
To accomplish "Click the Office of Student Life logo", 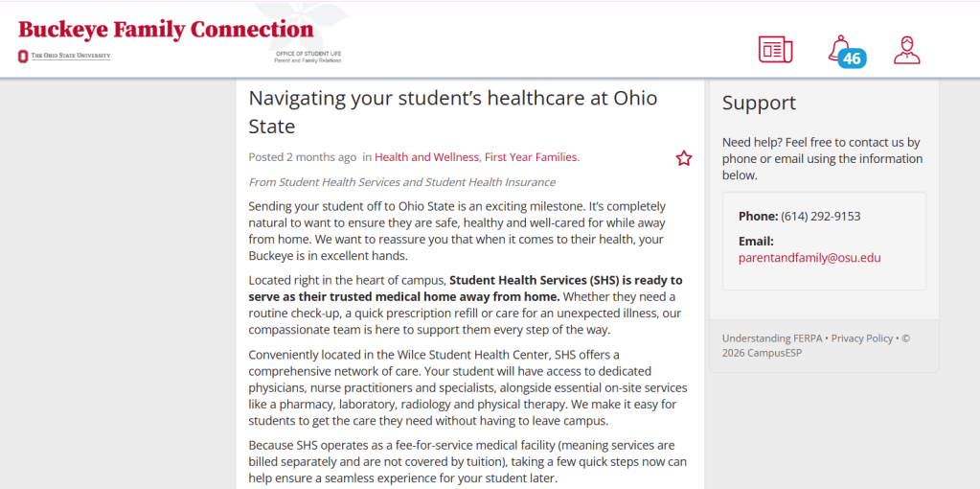I will 308,57.
